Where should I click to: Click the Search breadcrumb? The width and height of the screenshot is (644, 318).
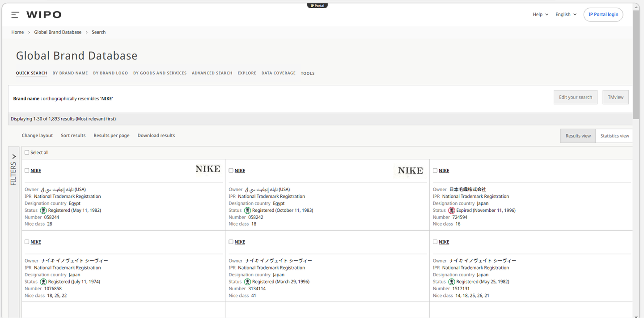pos(98,32)
